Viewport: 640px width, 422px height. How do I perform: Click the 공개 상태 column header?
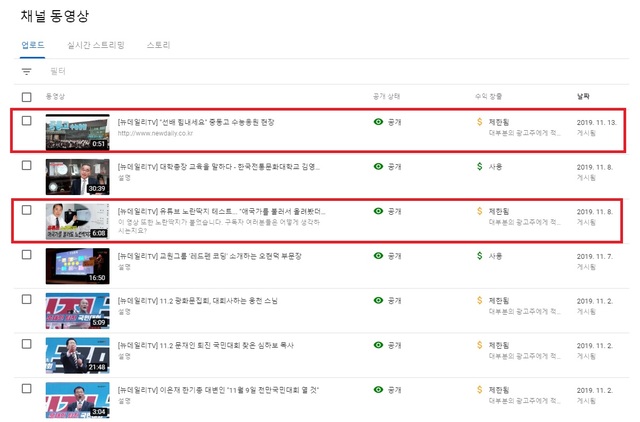tap(386, 96)
